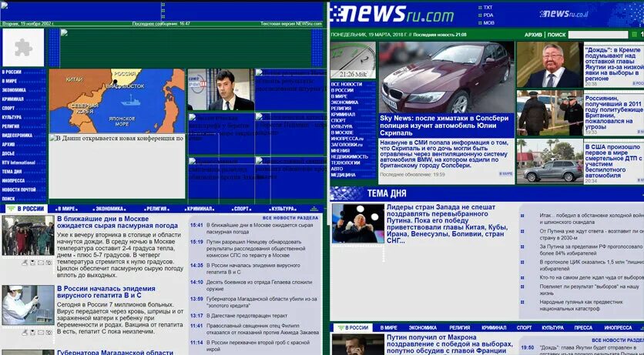
Task: Open ВИДЕОХРОНИКА in the 2002 sidebar
Action: point(17,136)
